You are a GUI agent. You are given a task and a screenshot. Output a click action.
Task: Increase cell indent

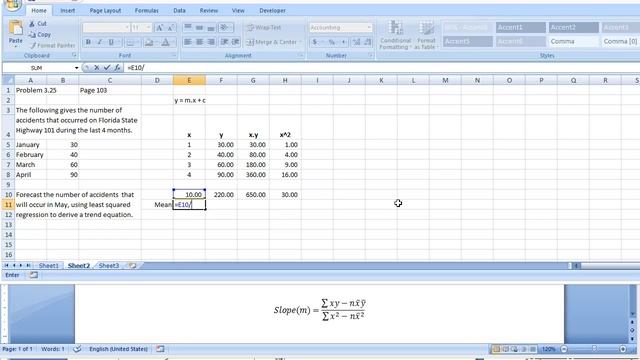(236, 42)
